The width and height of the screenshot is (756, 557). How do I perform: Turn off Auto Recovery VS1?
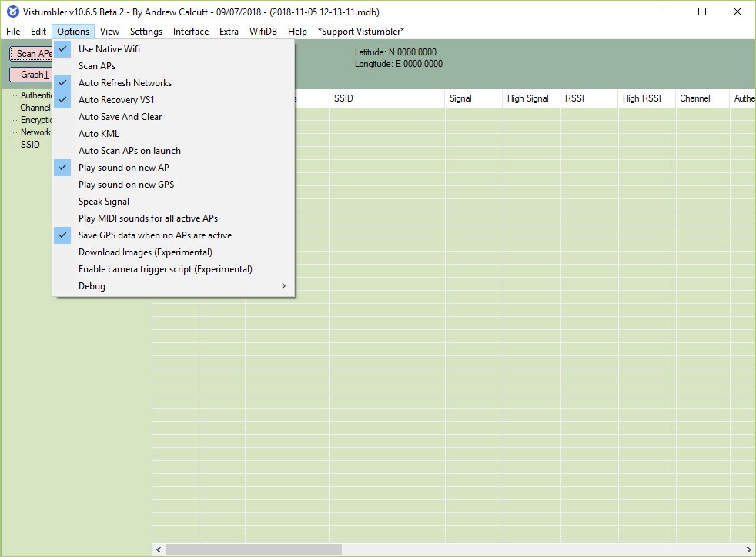[173, 100]
